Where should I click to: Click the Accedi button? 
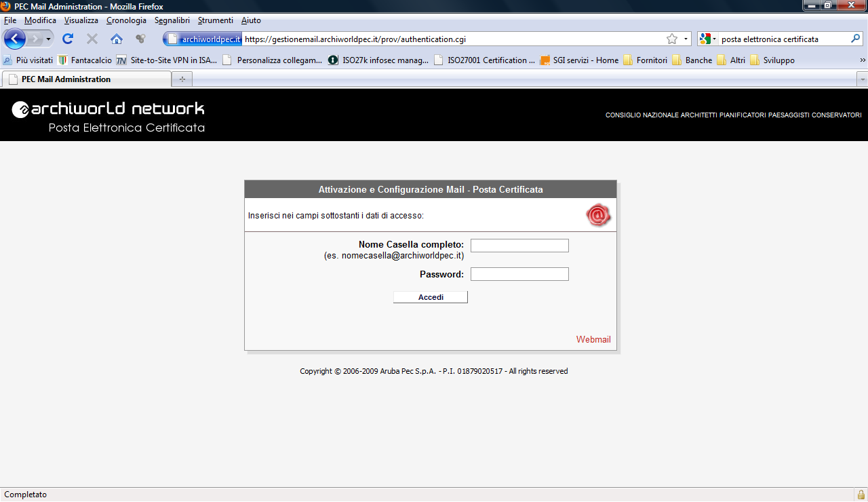click(x=431, y=297)
